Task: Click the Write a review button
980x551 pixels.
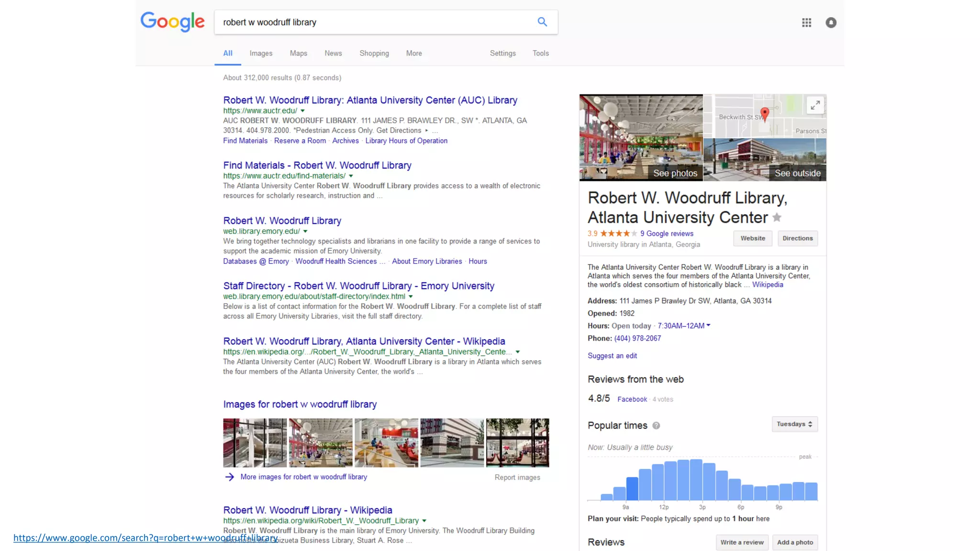Action: click(x=742, y=542)
